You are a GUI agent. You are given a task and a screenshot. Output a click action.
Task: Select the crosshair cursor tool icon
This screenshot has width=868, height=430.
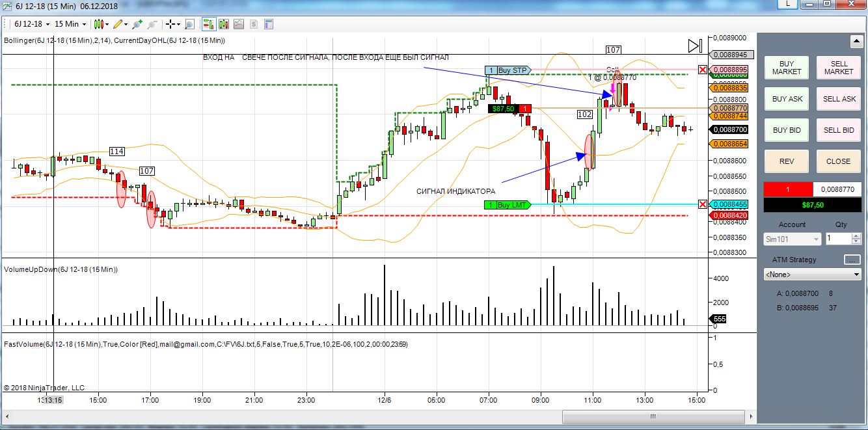point(171,24)
